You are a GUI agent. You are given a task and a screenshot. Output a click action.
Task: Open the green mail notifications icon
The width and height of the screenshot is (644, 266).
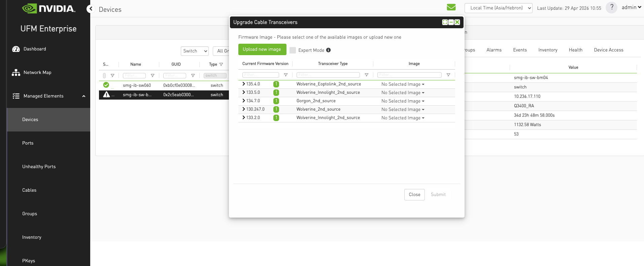click(451, 7)
